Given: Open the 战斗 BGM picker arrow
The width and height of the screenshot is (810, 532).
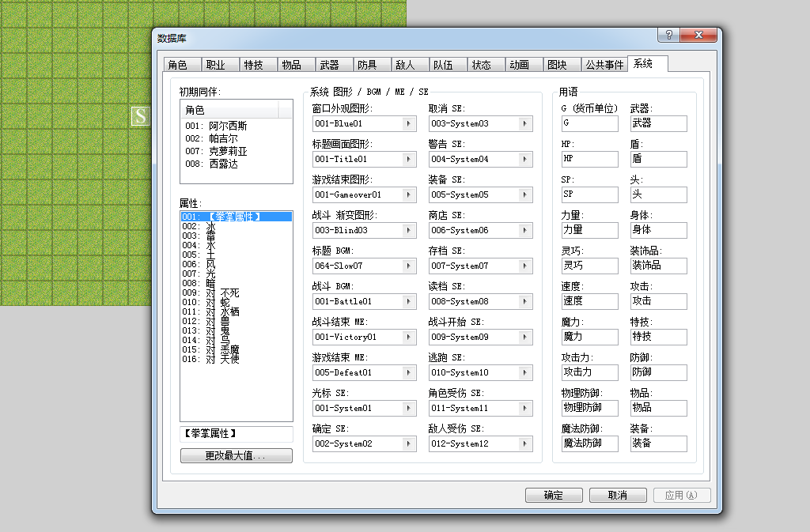Looking at the screenshot, I should click(409, 302).
